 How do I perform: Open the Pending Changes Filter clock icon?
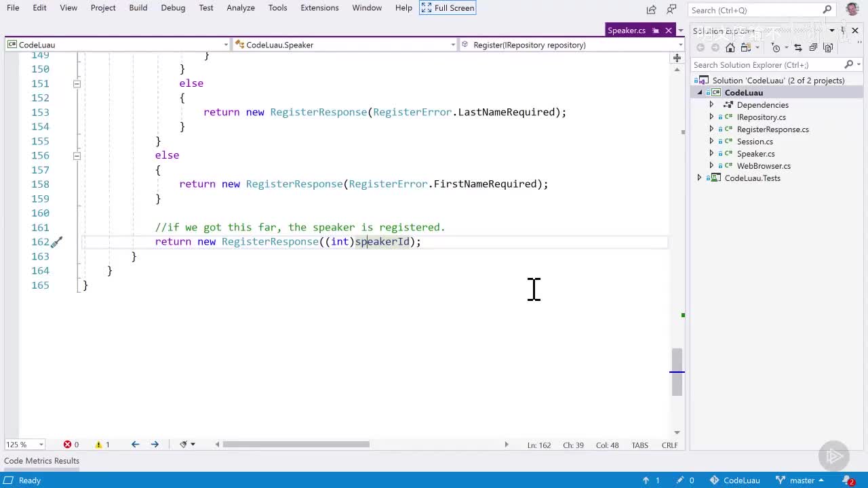776,47
